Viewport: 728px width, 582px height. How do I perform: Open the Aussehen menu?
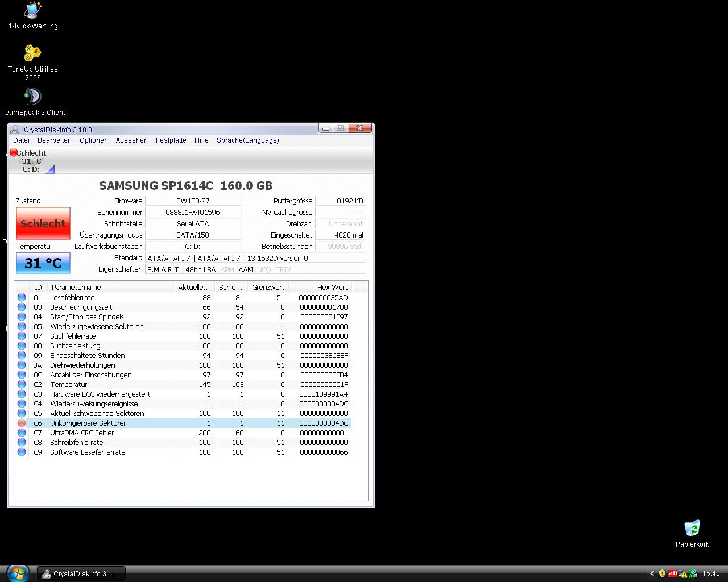coord(132,140)
